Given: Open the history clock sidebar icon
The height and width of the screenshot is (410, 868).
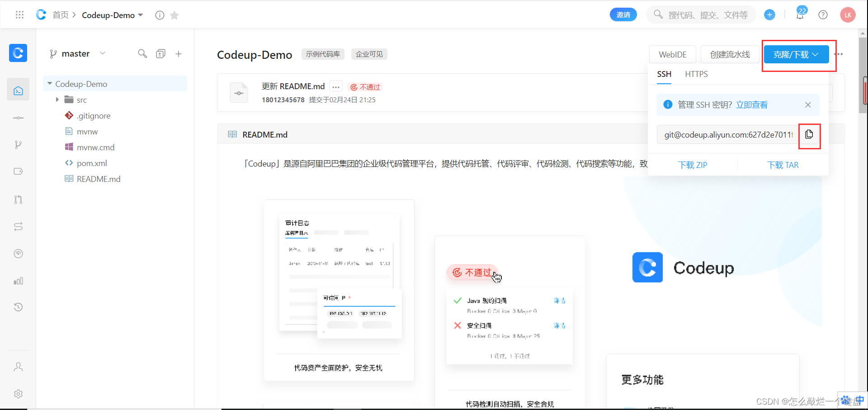Looking at the screenshot, I should [18, 307].
